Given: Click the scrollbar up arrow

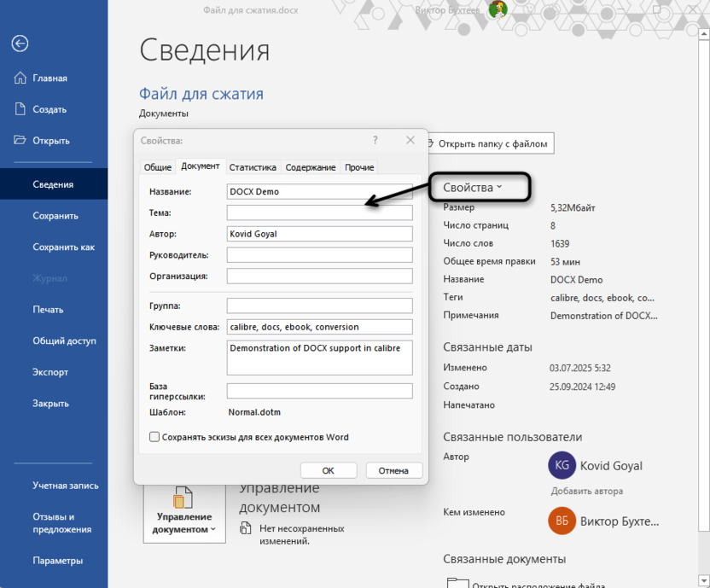Looking at the screenshot, I should tap(704, 34).
